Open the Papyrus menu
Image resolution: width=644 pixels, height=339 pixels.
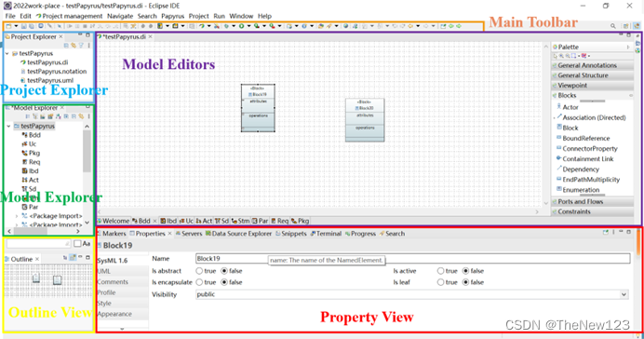172,16
